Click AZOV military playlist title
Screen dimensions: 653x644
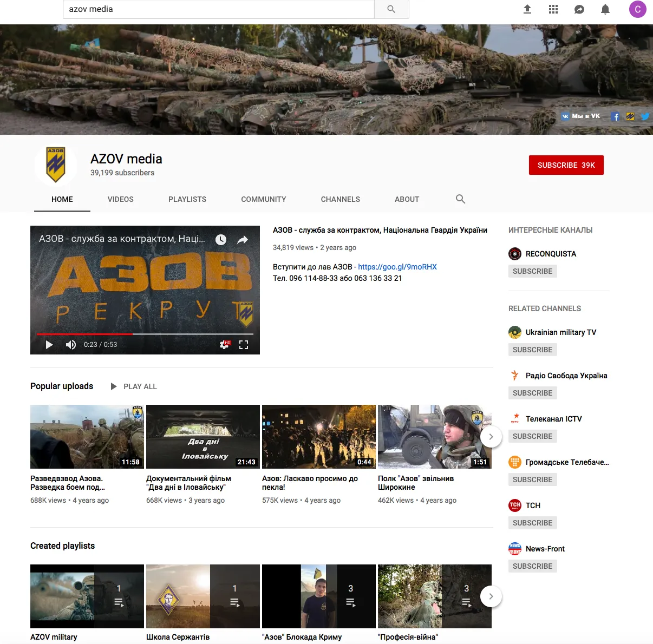[54, 637]
